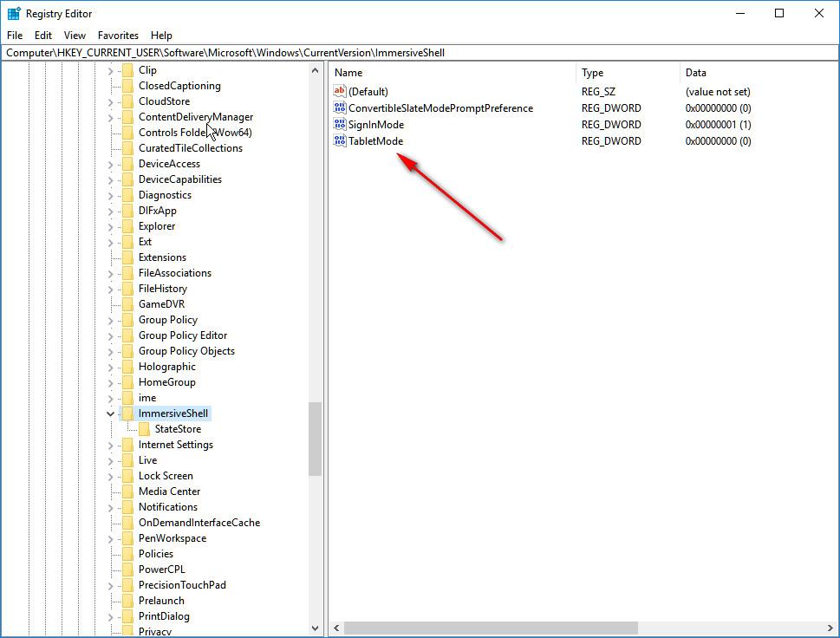Screen dimensions: 840x638
Task: Select the Group Policy Objects key
Action: pos(186,351)
